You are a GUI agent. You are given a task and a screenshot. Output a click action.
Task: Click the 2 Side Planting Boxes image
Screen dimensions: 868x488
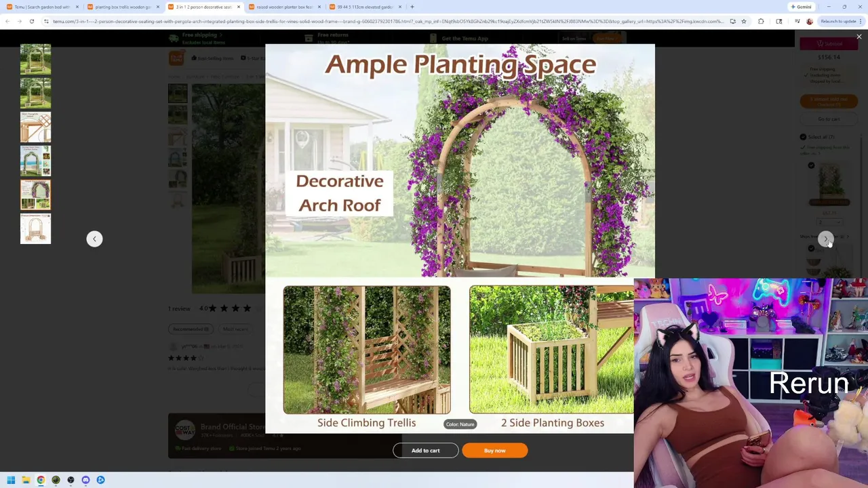tap(551, 350)
